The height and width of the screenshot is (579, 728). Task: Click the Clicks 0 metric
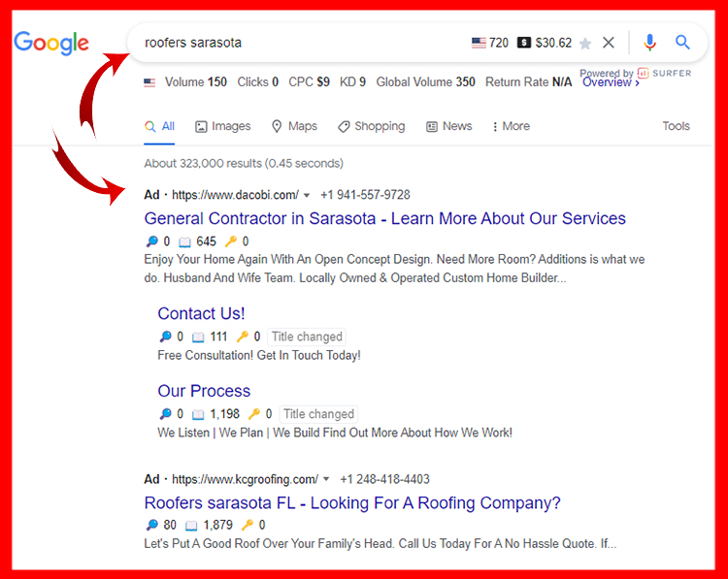pyautogui.click(x=258, y=82)
